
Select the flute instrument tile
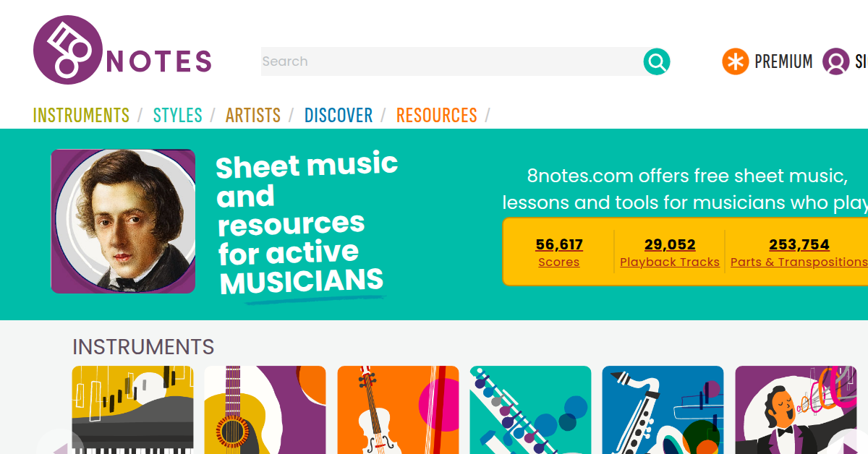click(530, 410)
